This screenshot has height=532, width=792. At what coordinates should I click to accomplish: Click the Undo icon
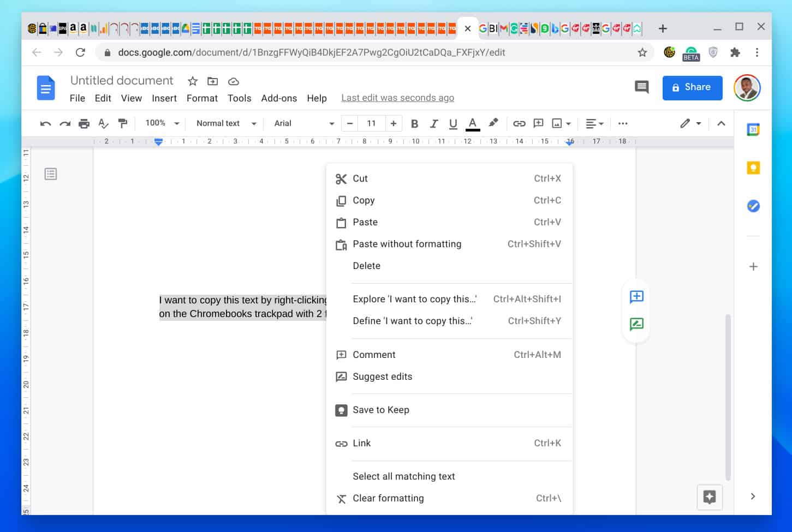(x=45, y=123)
